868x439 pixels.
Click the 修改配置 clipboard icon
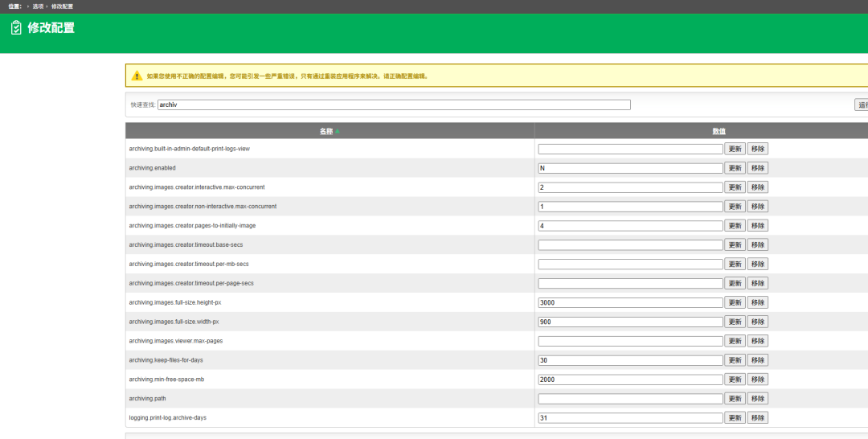(x=16, y=27)
